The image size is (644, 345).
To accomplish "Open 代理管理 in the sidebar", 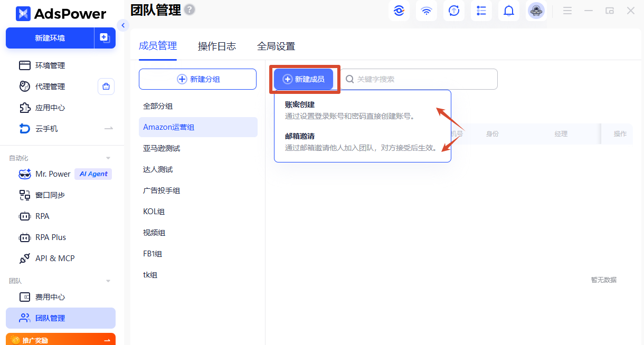I will [x=50, y=87].
